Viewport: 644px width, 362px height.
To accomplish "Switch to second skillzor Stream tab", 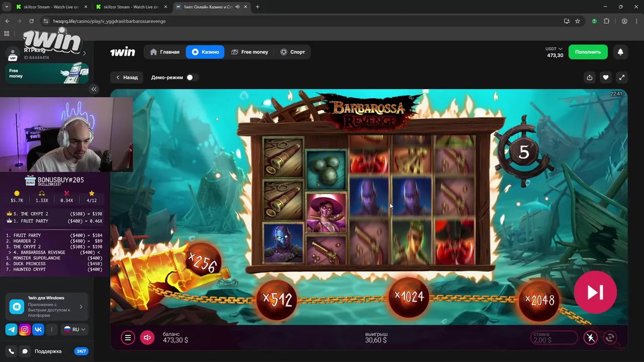I will click(132, 7).
